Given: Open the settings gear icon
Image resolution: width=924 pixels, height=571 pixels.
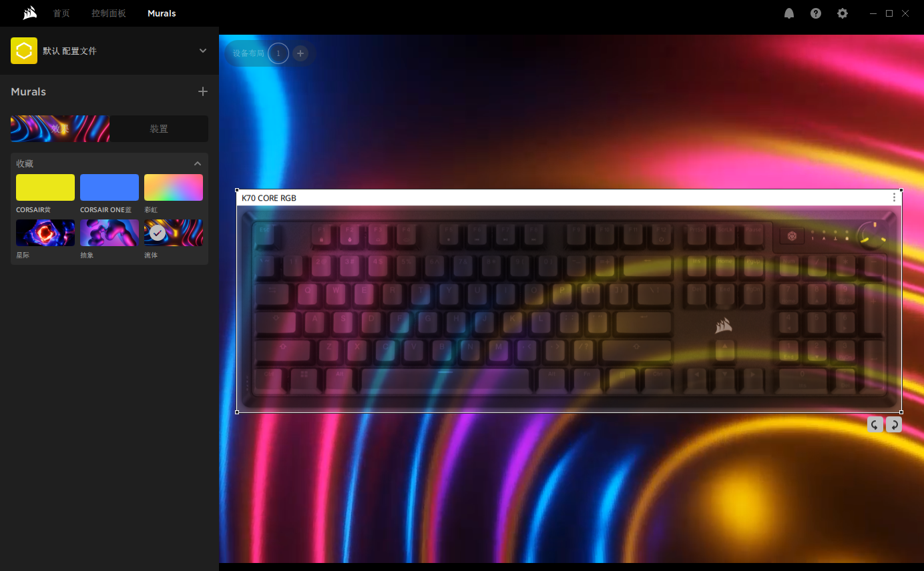Looking at the screenshot, I should tap(843, 13).
